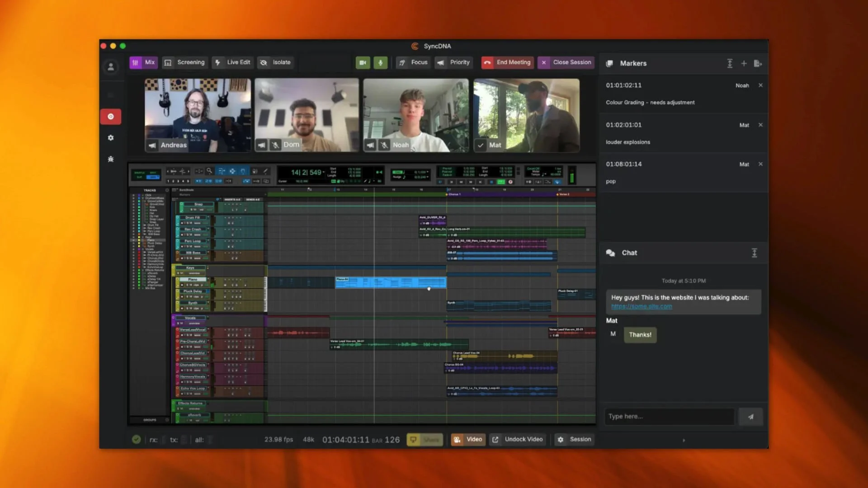Switch to the Screening mode tab
The image size is (868, 488).
[184, 62]
